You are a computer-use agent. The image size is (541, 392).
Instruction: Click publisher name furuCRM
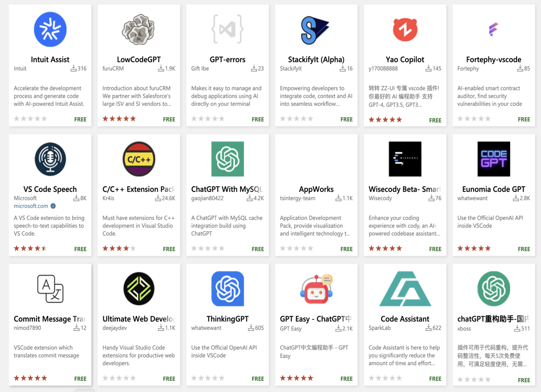point(113,68)
